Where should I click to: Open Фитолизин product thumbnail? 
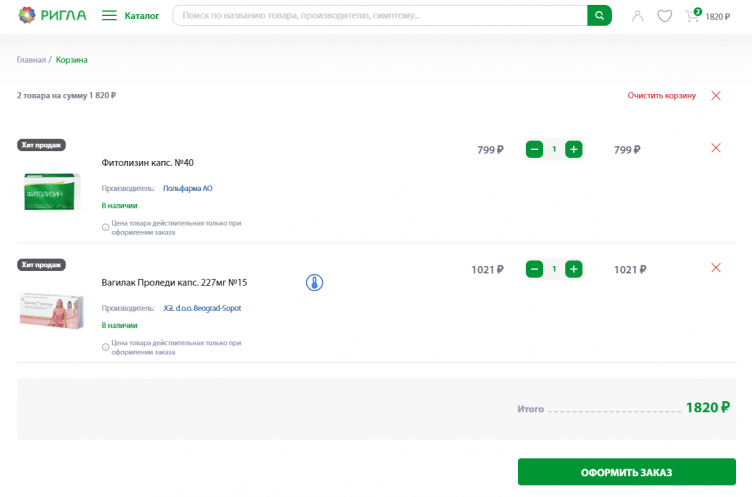tap(51, 191)
